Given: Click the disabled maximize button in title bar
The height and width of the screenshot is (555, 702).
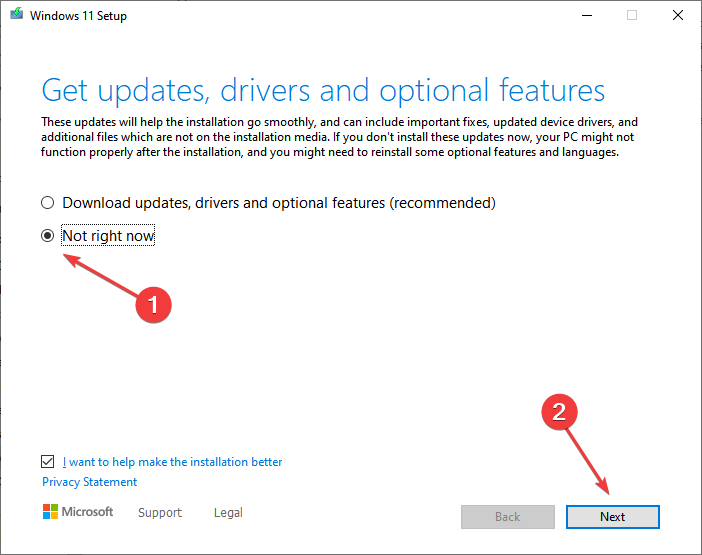Looking at the screenshot, I should [632, 15].
